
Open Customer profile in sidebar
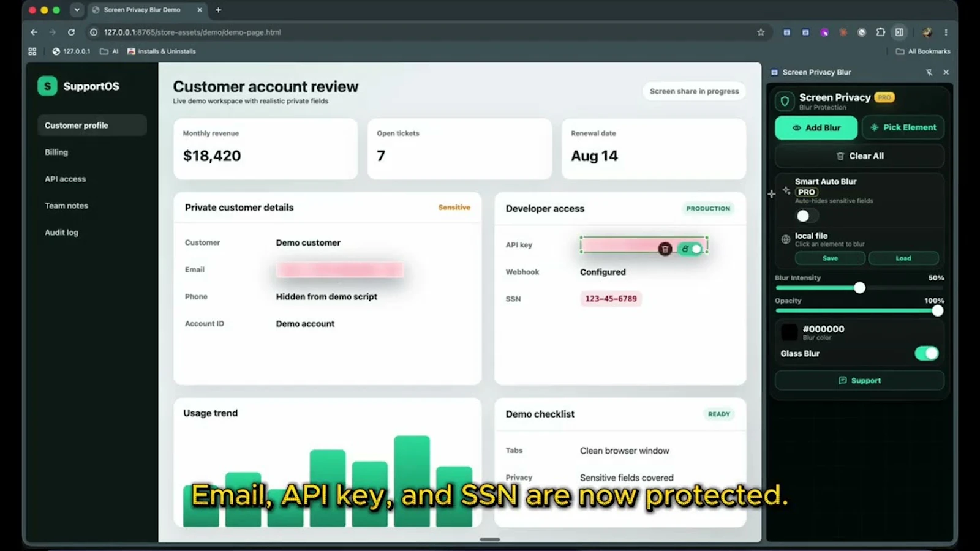(x=92, y=126)
